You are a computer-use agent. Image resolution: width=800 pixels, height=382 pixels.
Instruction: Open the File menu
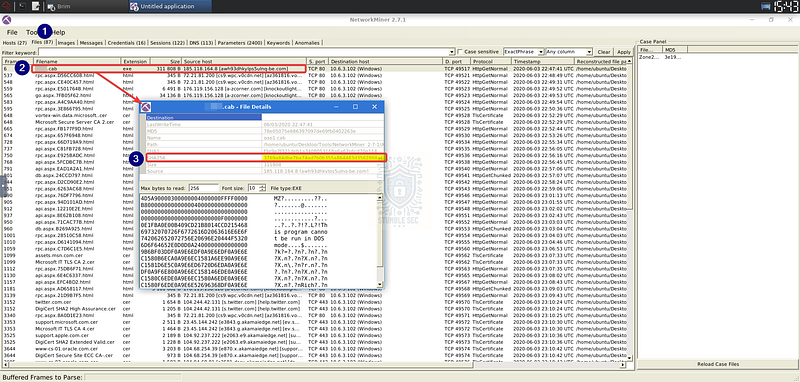pos(12,32)
